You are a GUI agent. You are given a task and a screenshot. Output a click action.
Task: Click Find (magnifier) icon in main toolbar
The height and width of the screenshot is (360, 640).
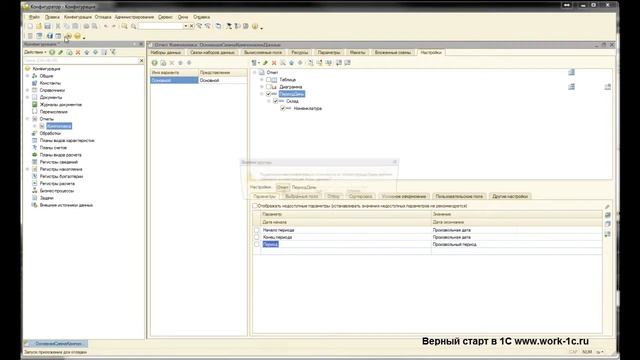[x=124, y=26]
